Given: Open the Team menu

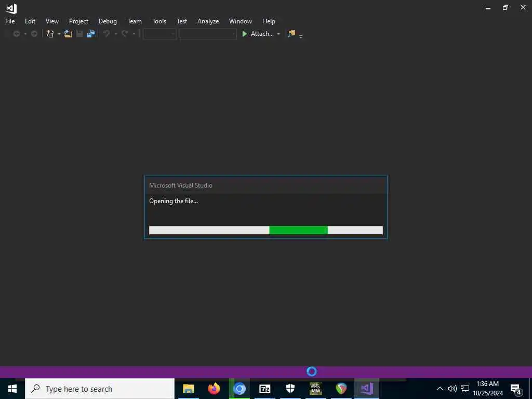Looking at the screenshot, I should [x=135, y=21].
